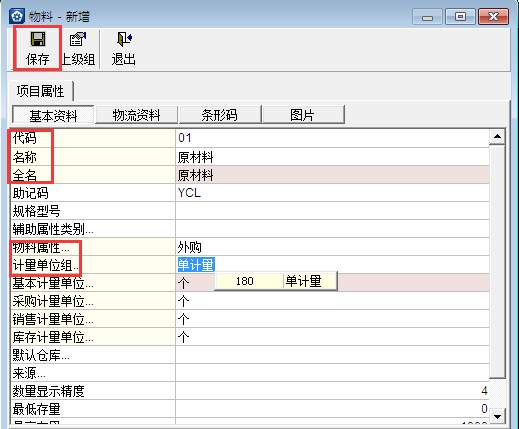The height and width of the screenshot is (429, 519).
Task: Pick the 180 单计量 suggestion item
Action: (276, 281)
